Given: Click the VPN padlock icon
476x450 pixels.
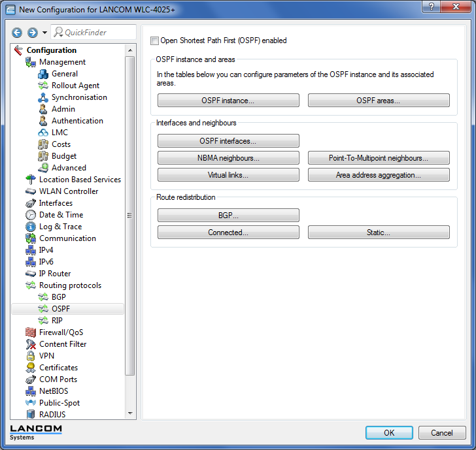Looking at the screenshot, I should pos(31,356).
